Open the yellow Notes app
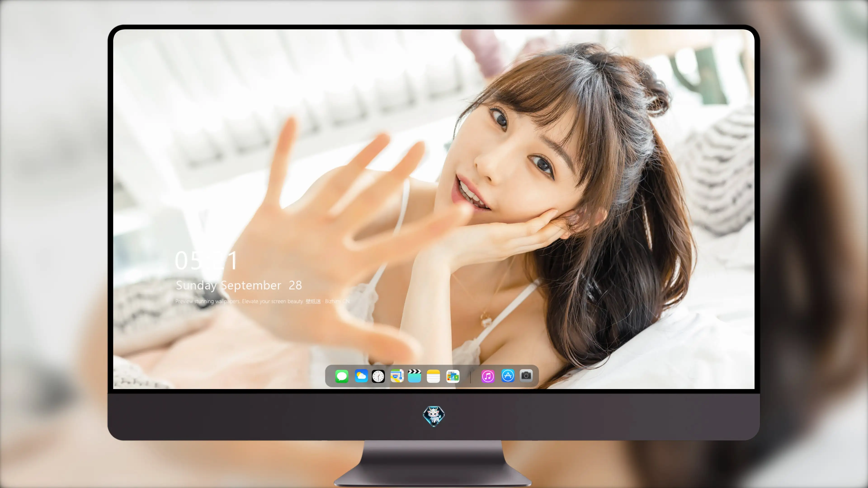 pyautogui.click(x=433, y=376)
